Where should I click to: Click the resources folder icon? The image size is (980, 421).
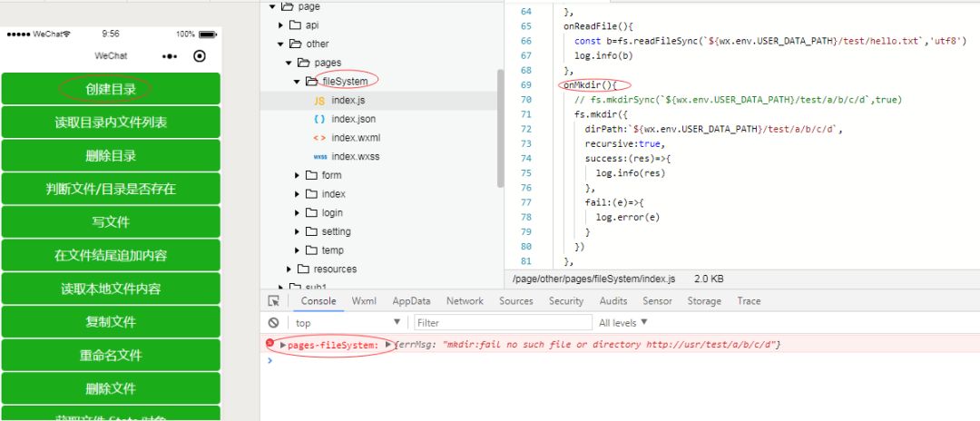303,269
